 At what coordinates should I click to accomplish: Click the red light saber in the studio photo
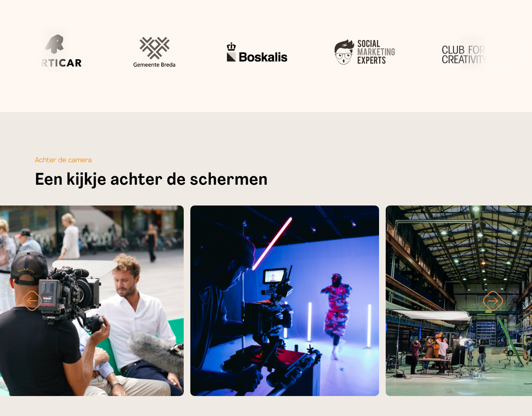coord(272,243)
